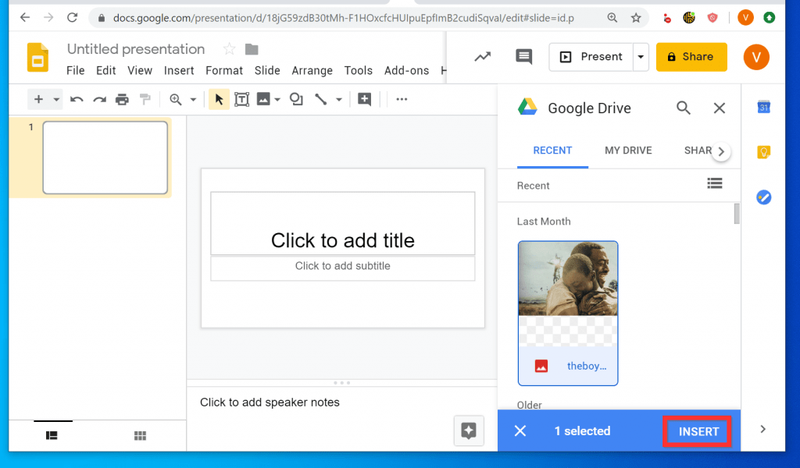800x468 pixels.
Task: Print the presentation
Action: [x=122, y=99]
